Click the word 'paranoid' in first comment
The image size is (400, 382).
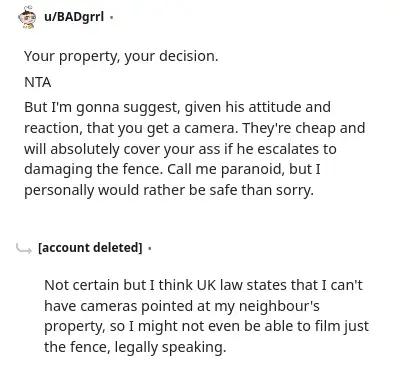click(253, 169)
